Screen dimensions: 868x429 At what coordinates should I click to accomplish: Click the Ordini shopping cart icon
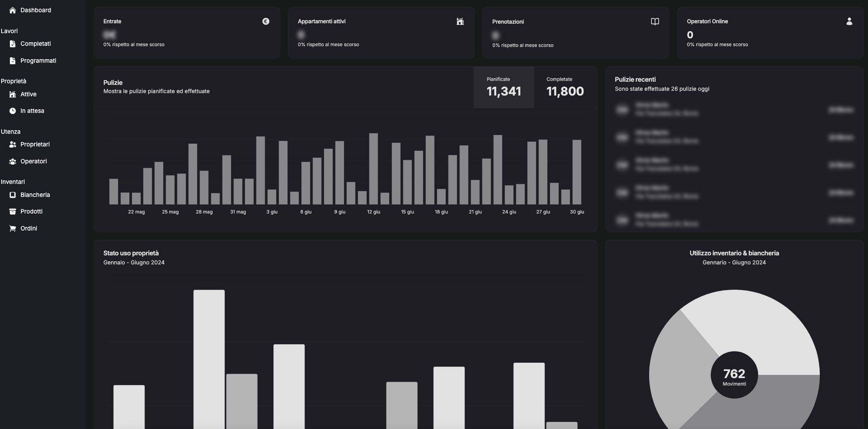tap(13, 229)
